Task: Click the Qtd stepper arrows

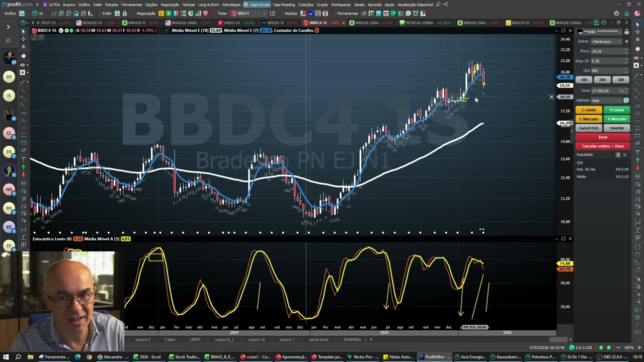Action: click(626, 70)
